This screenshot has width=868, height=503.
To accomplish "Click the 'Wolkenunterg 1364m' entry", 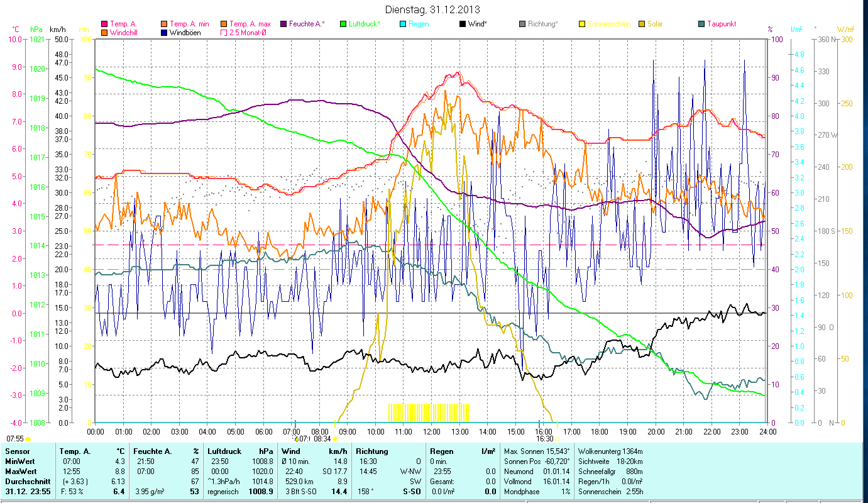I will (x=609, y=451).
